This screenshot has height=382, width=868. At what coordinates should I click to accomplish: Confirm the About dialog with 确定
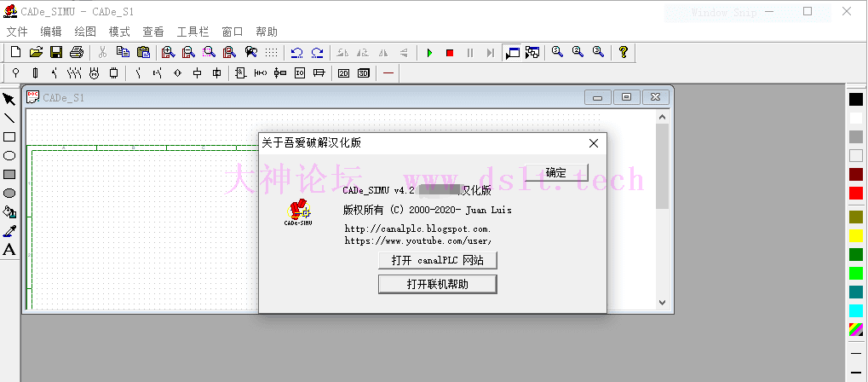point(556,172)
